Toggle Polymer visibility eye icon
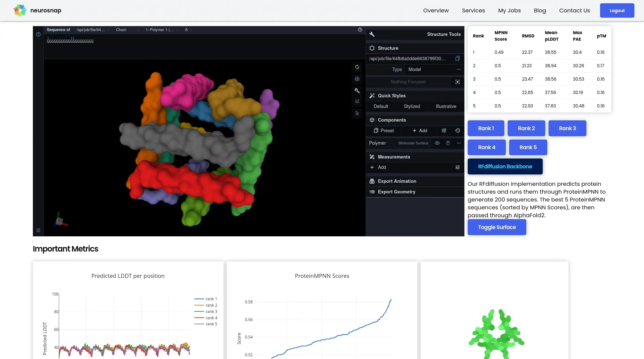 click(x=437, y=143)
